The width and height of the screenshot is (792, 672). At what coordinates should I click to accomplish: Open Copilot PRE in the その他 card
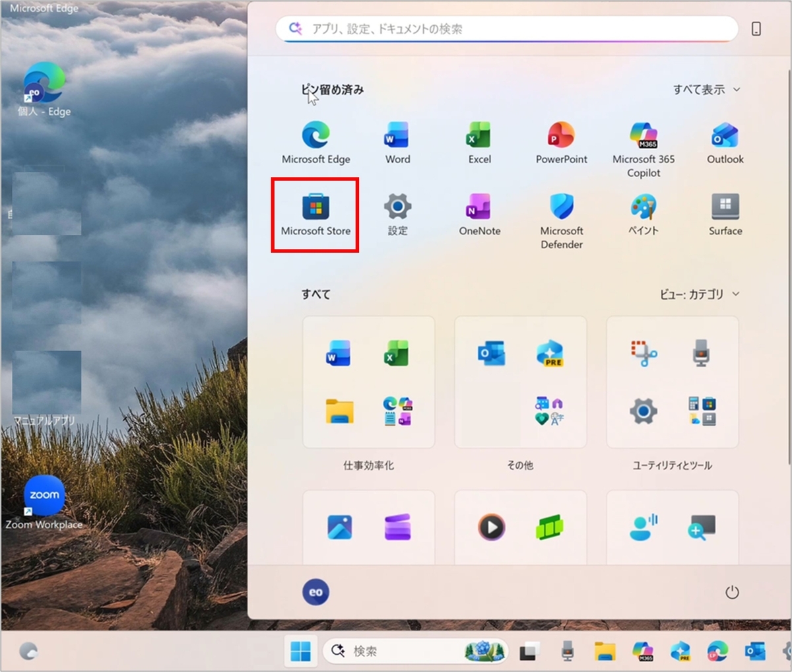click(x=550, y=353)
